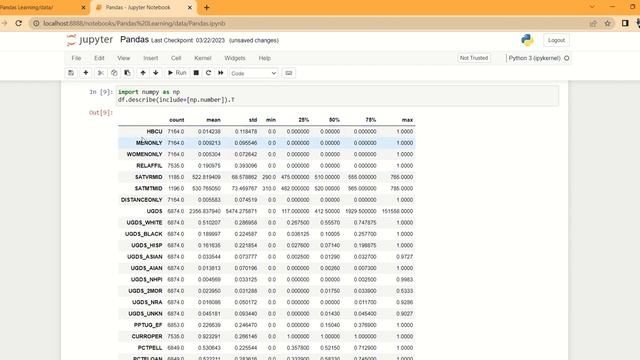Click the std column header
The image size is (640, 360).
tap(253, 120)
